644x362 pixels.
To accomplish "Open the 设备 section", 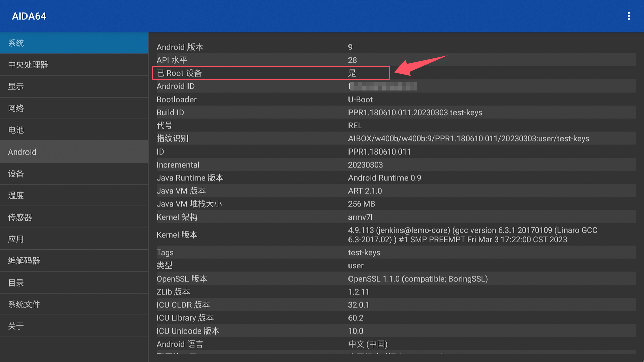I will [x=74, y=174].
